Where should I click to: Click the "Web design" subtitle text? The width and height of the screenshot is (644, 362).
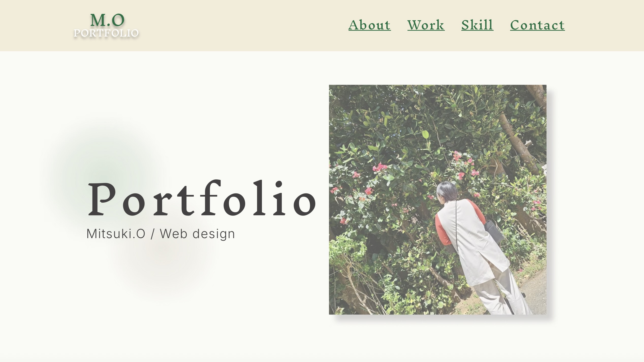coord(197,234)
